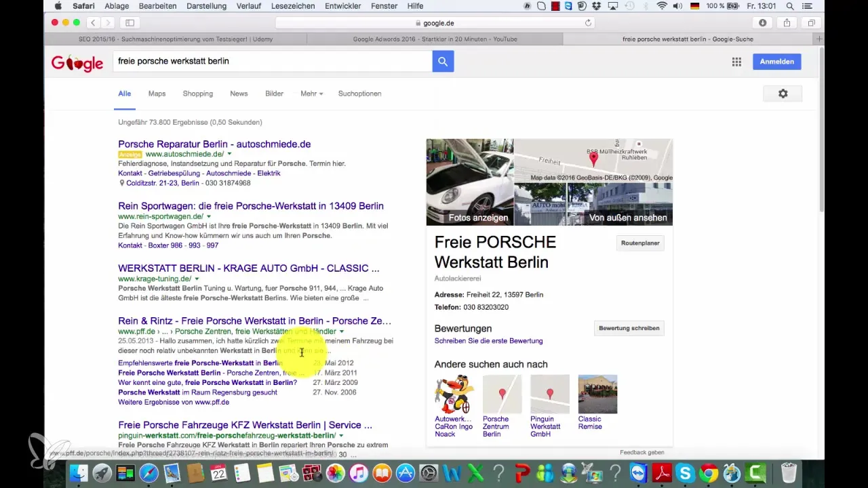Expand the Mehr dropdown in search tabs
The width and height of the screenshot is (868, 488).
tap(312, 94)
